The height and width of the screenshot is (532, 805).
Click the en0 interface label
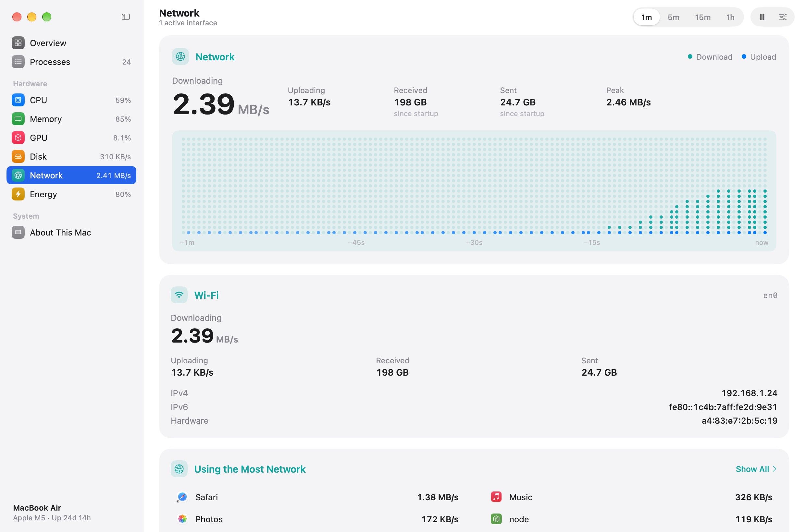point(770,295)
